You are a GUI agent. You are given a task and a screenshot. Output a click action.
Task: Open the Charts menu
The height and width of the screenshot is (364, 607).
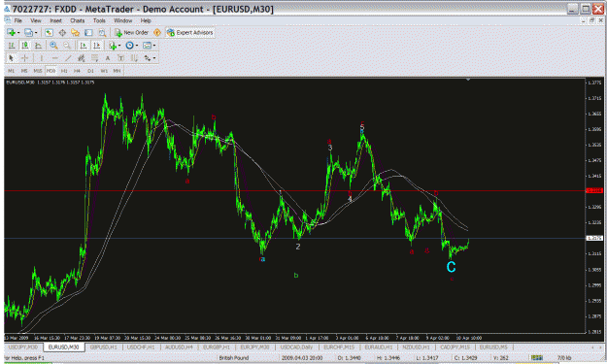click(x=77, y=20)
